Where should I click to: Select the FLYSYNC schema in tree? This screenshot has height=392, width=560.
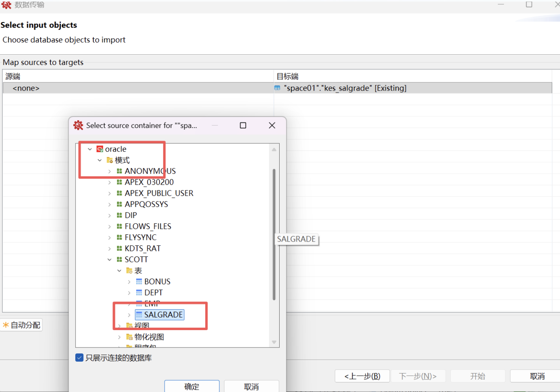[141, 238]
